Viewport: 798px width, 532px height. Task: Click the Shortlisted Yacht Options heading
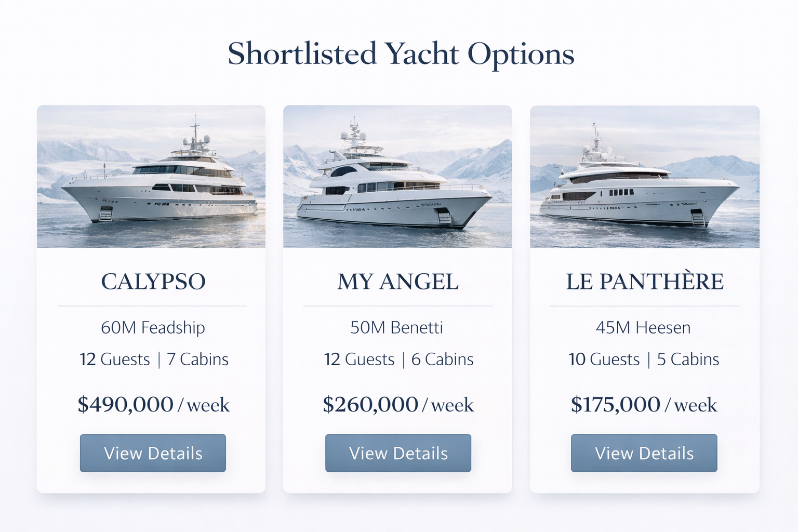[401, 54]
